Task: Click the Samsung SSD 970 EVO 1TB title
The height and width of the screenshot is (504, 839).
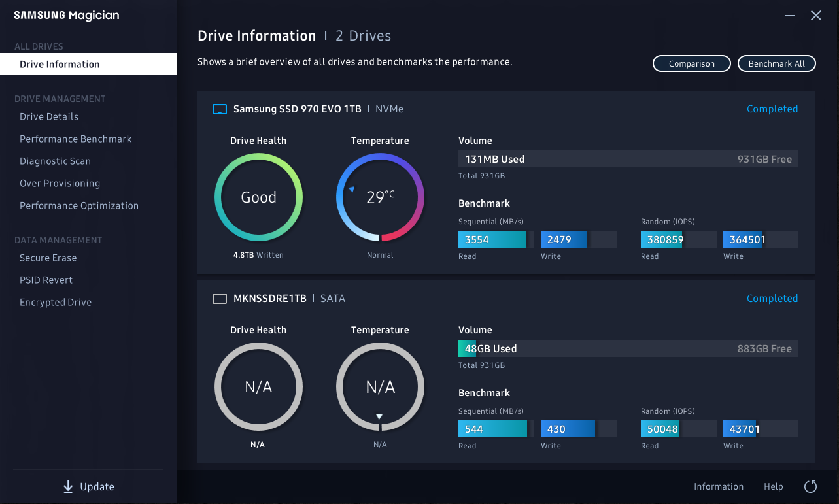Action: pyautogui.click(x=297, y=109)
